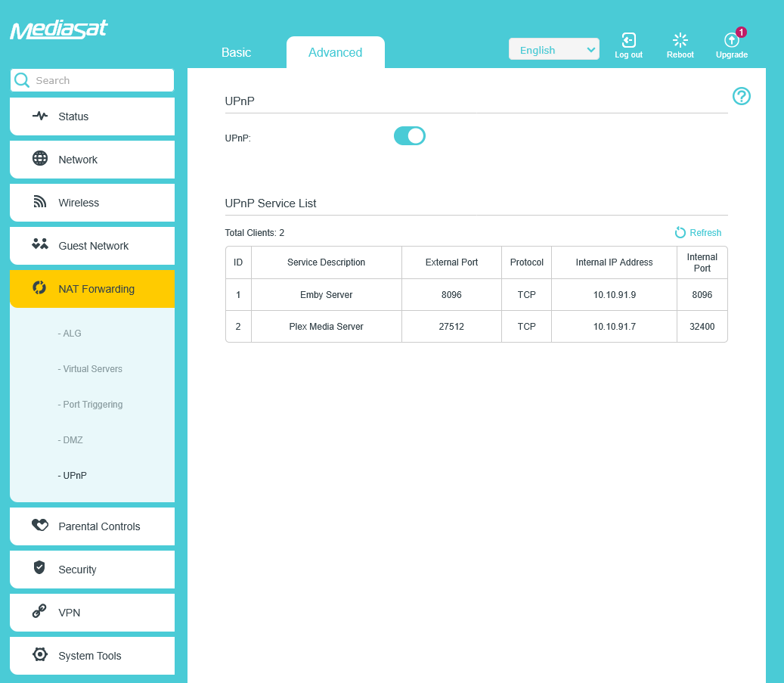Image resolution: width=784 pixels, height=683 pixels.
Task: Go to the Security shield section
Action: pyautogui.click(x=92, y=570)
